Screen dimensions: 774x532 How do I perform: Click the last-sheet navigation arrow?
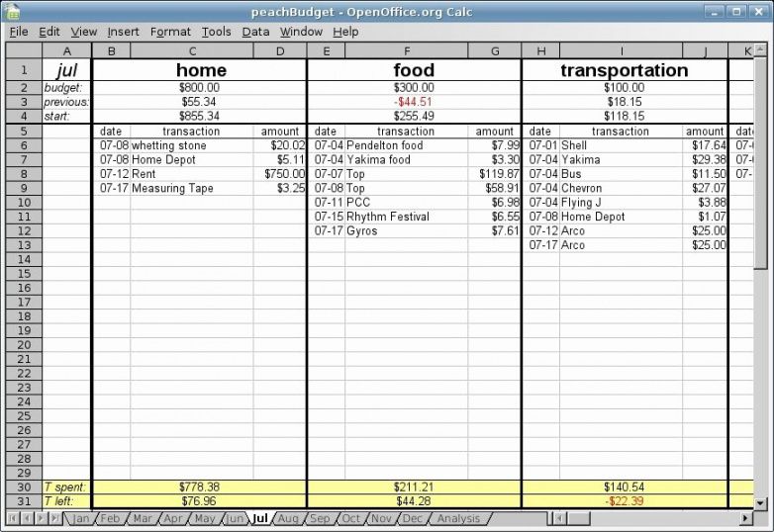(54, 519)
